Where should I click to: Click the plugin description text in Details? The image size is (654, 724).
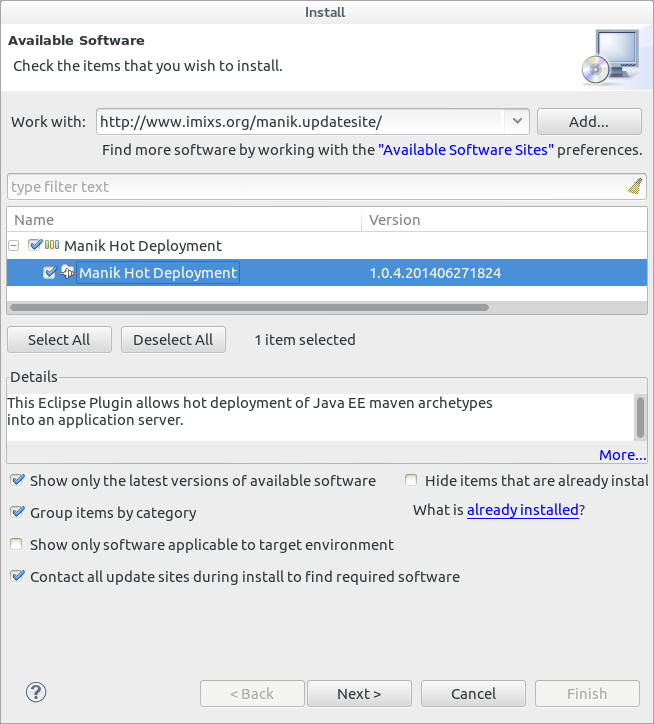(x=249, y=411)
